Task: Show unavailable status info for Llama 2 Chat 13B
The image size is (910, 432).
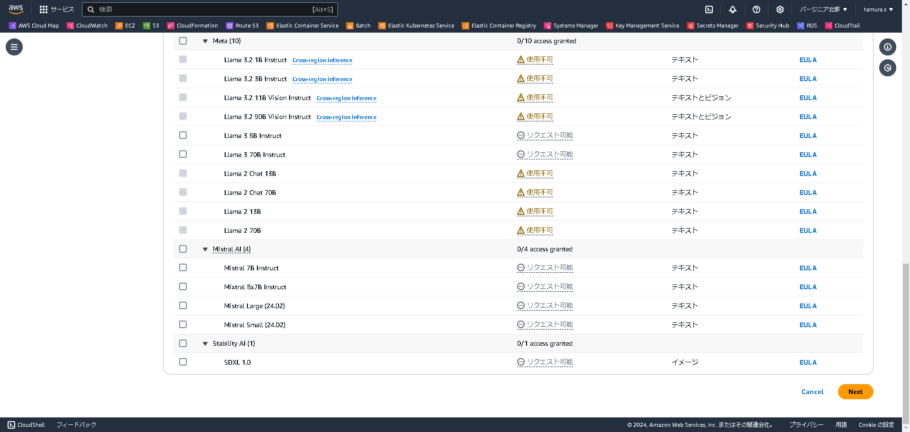Action: 535,173
